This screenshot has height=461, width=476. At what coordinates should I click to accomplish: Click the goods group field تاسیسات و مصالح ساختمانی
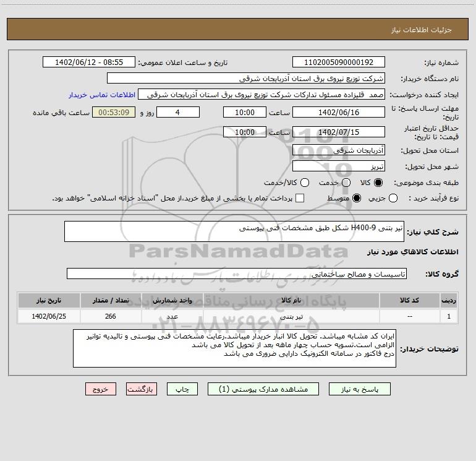point(237,274)
